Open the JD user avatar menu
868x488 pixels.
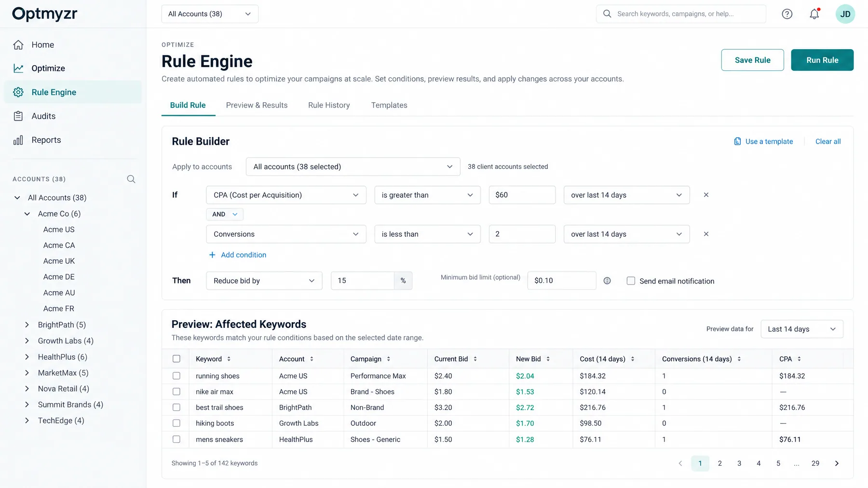[845, 14]
